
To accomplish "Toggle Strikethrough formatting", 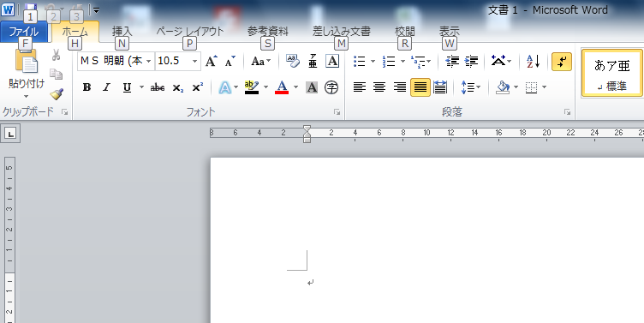I will pos(158,87).
